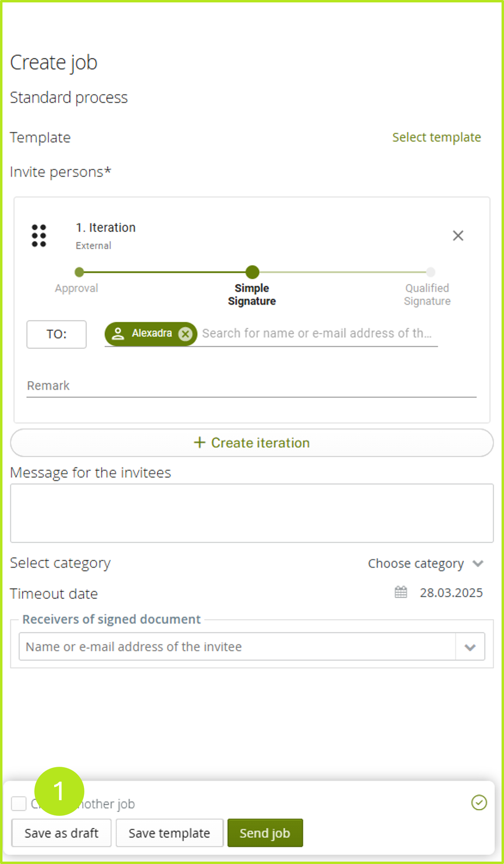The height and width of the screenshot is (864, 504).
Task: Click the Save template button
Action: (169, 833)
